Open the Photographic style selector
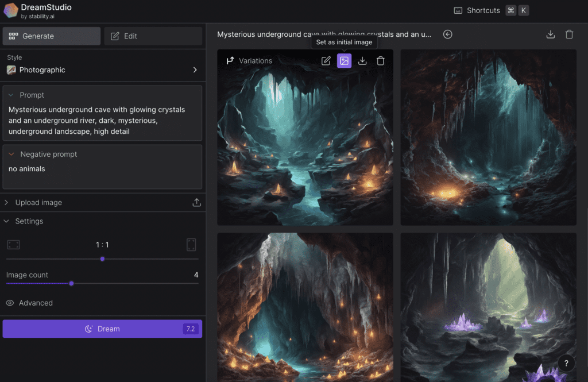The width and height of the screenshot is (588, 382). [x=102, y=70]
